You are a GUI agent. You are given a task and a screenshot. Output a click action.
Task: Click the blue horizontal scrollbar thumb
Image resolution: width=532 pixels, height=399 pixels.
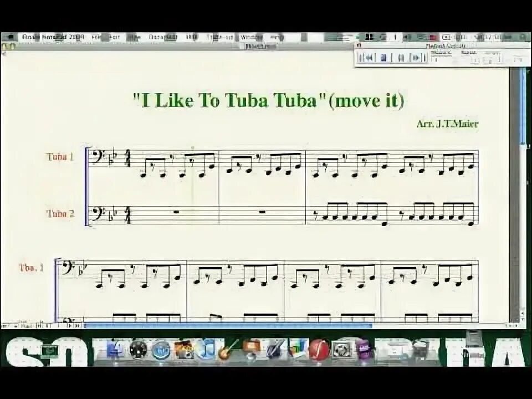click(x=228, y=326)
